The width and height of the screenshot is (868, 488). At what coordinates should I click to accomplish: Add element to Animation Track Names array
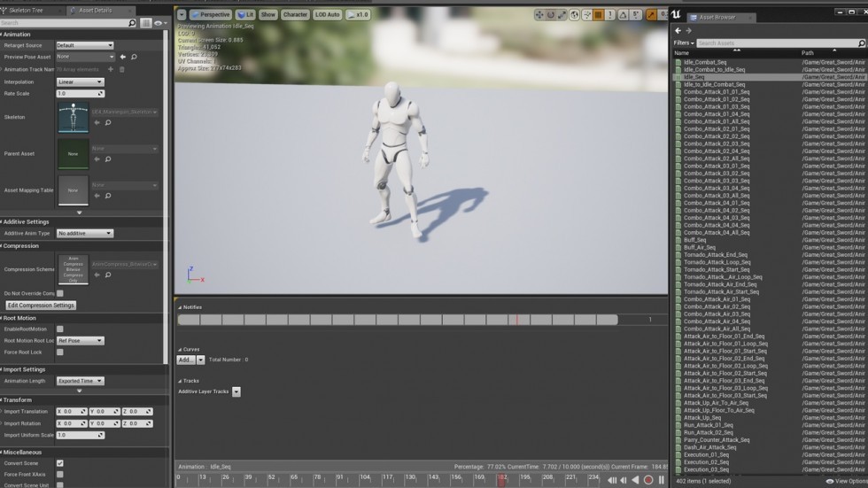coord(111,69)
